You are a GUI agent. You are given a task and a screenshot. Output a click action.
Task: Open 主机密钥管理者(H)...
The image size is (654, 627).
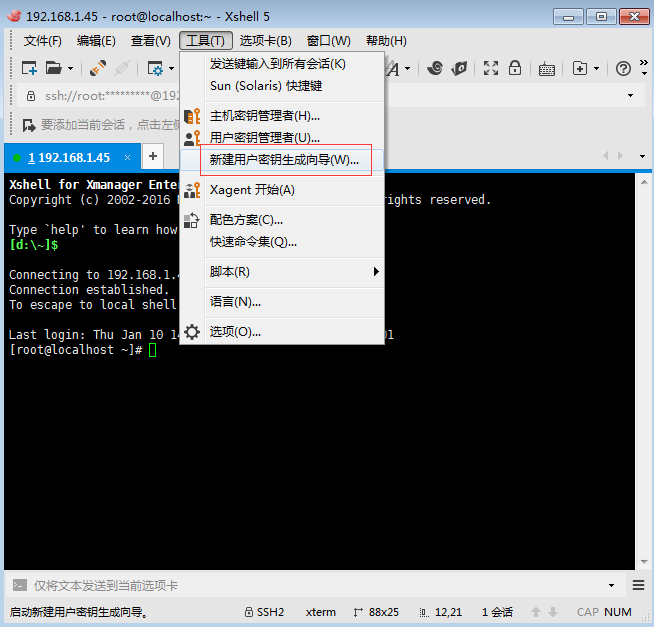[x=282, y=116]
